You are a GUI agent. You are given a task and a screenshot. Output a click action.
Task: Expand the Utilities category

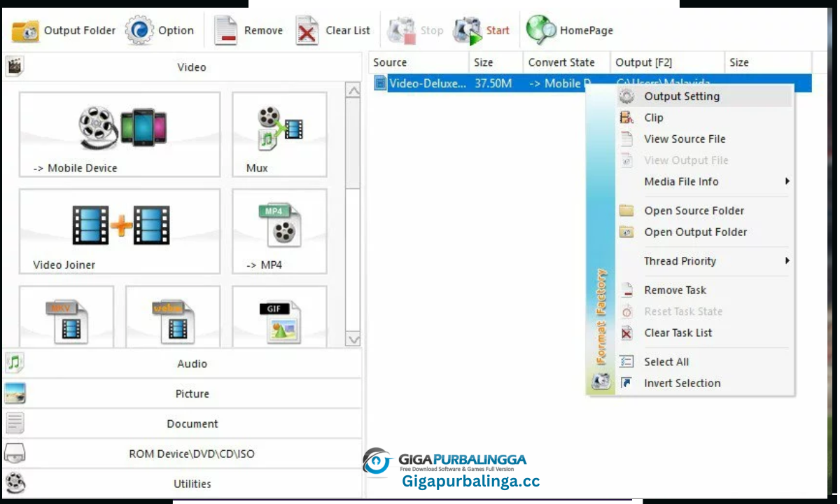coord(182,484)
